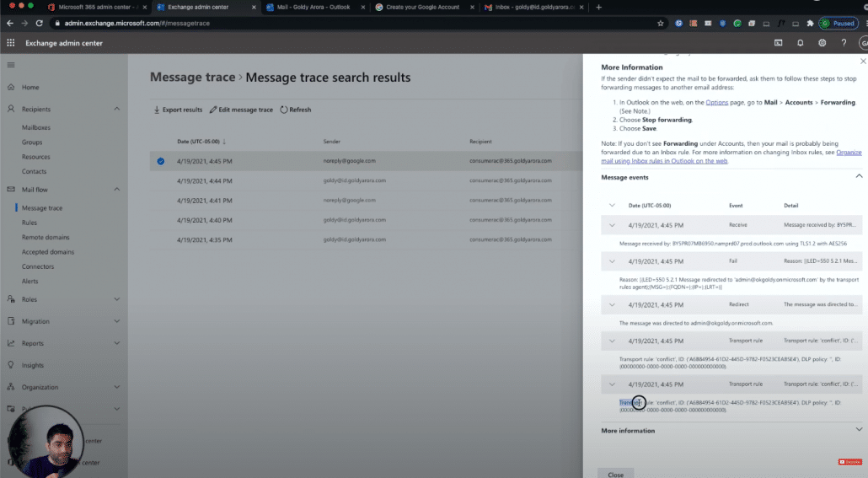
Task: Open Connectors in sidebar
Action: point(38,266)
